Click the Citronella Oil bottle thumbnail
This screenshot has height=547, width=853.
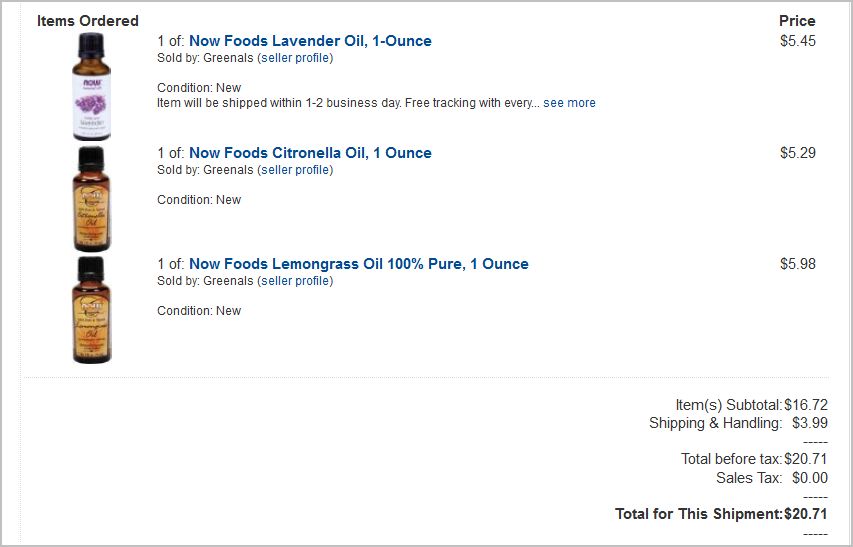click(91, 199)
